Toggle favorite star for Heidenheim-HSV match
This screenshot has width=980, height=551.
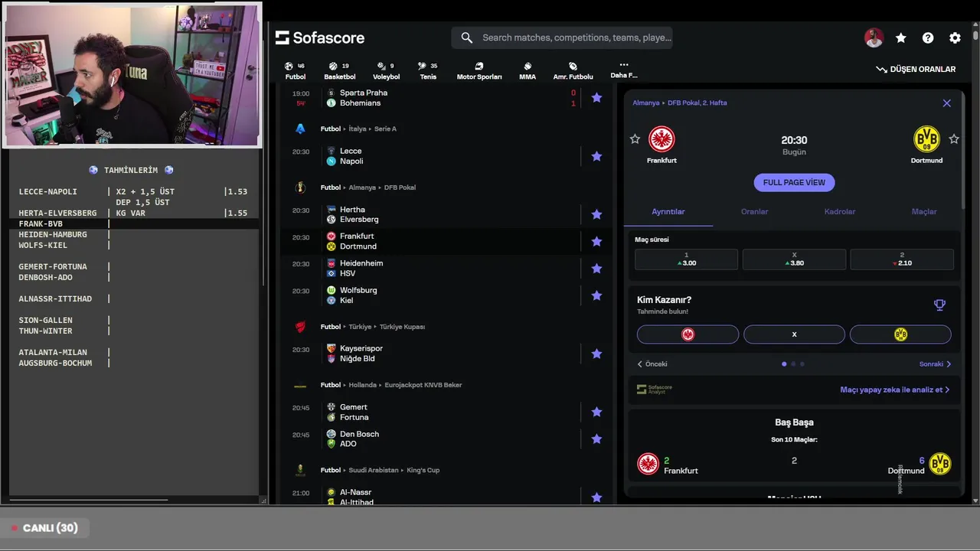coord(596,269)
